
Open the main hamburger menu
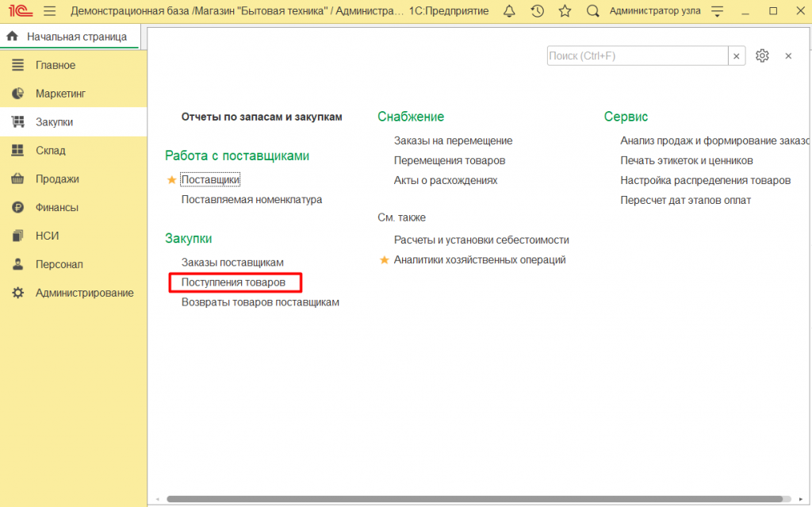49,10
